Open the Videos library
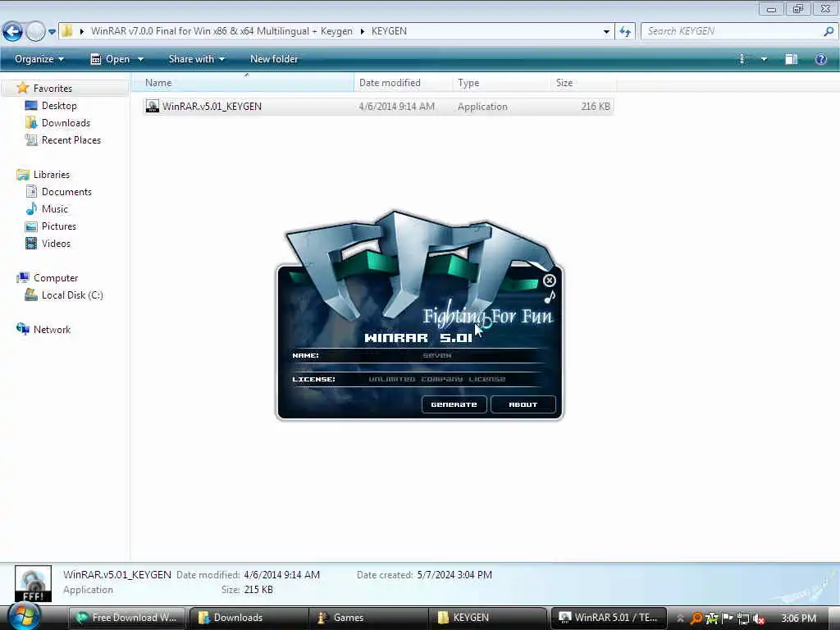 point(56,243)
